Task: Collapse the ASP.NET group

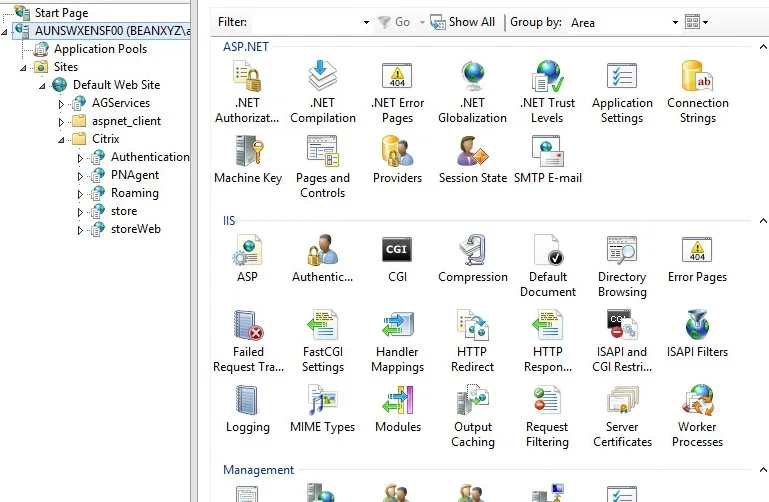Action: point(763,47)
